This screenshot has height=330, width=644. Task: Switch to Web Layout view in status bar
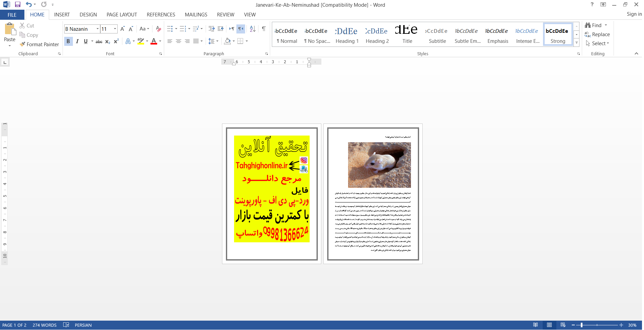563,325
